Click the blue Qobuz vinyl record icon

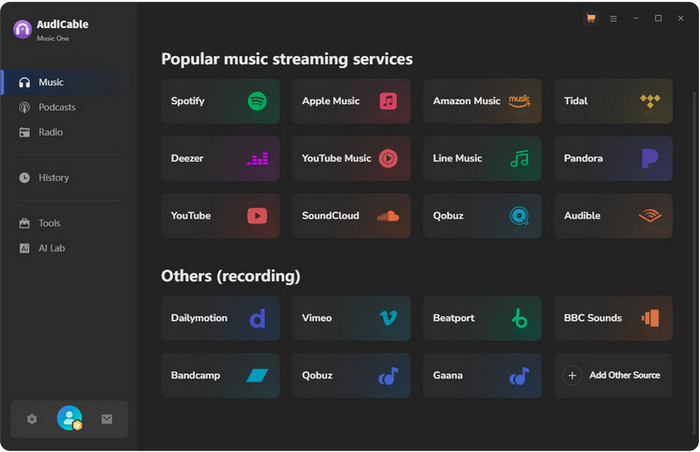(519, 216)
